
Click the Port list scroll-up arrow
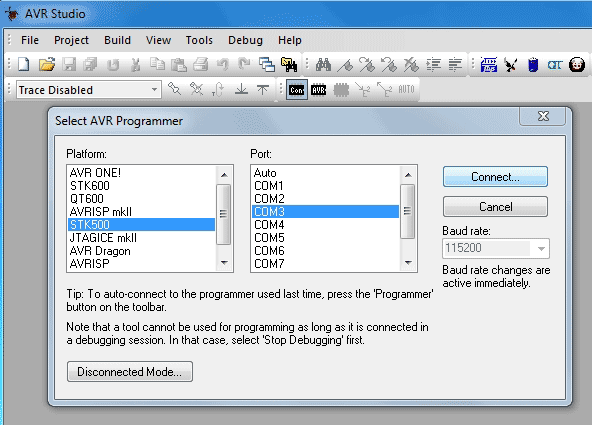tap(408, 175)
